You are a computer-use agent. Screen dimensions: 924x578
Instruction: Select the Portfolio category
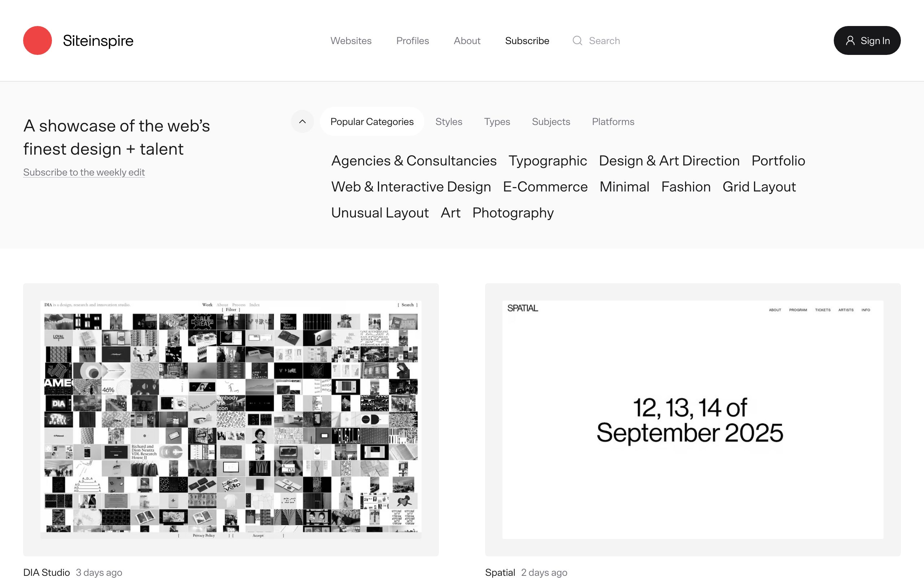(x=778, y=160)
